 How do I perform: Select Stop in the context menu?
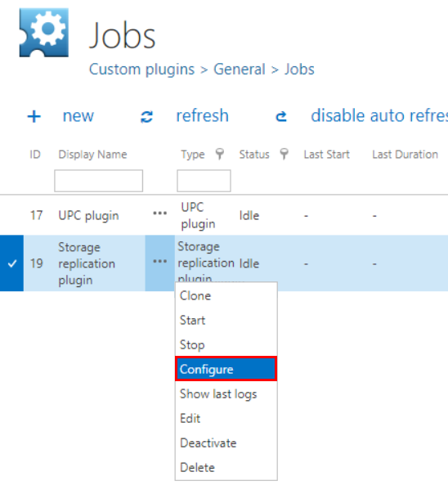(x=226, y=344)
